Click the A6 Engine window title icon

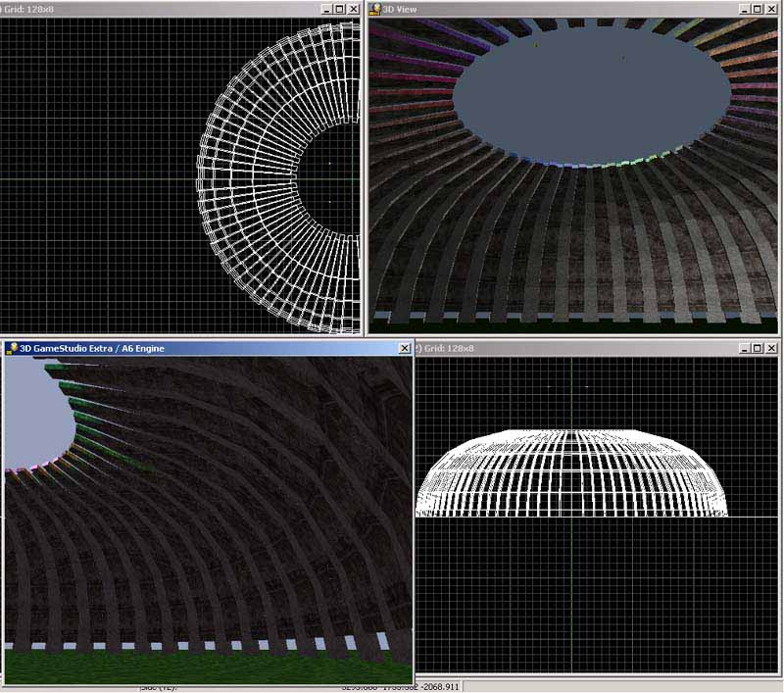12,348
